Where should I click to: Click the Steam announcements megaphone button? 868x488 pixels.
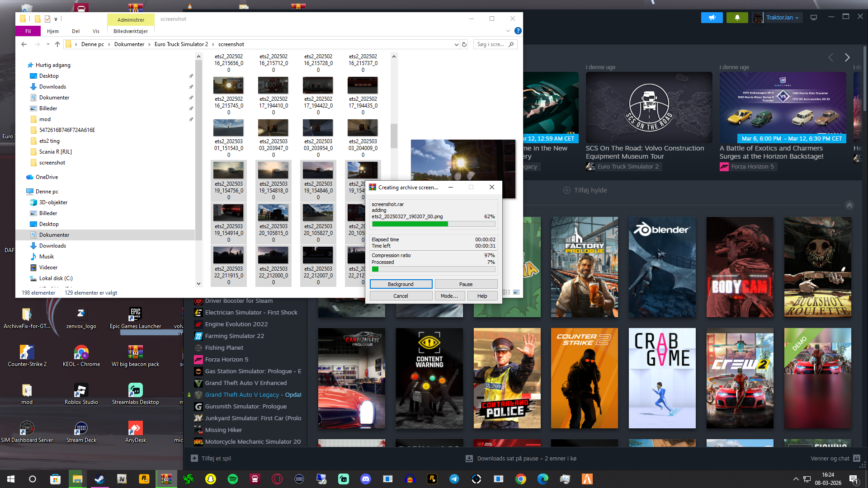point(712,18)
